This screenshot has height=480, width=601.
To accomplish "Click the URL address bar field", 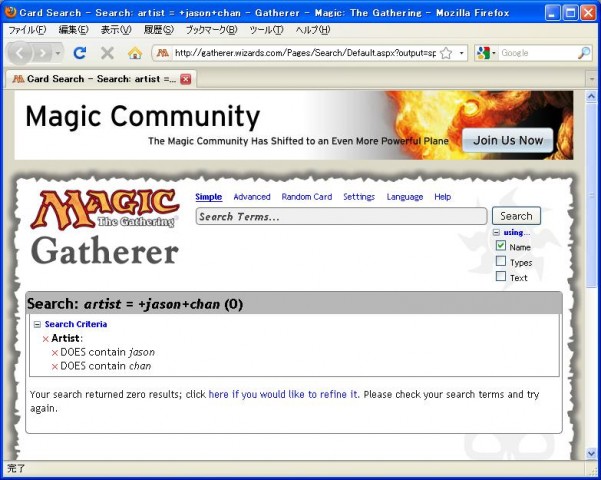I will (305, 53).
